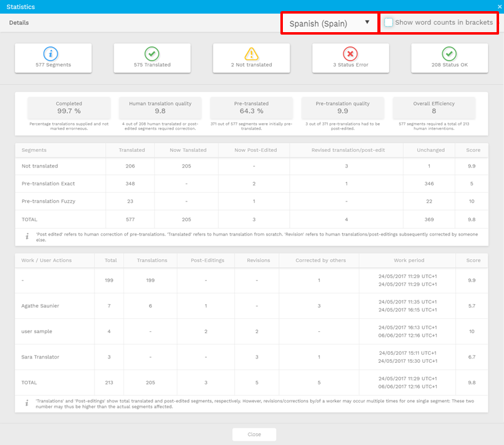Click the info icon below the User Actions table

tap(27, 403)
